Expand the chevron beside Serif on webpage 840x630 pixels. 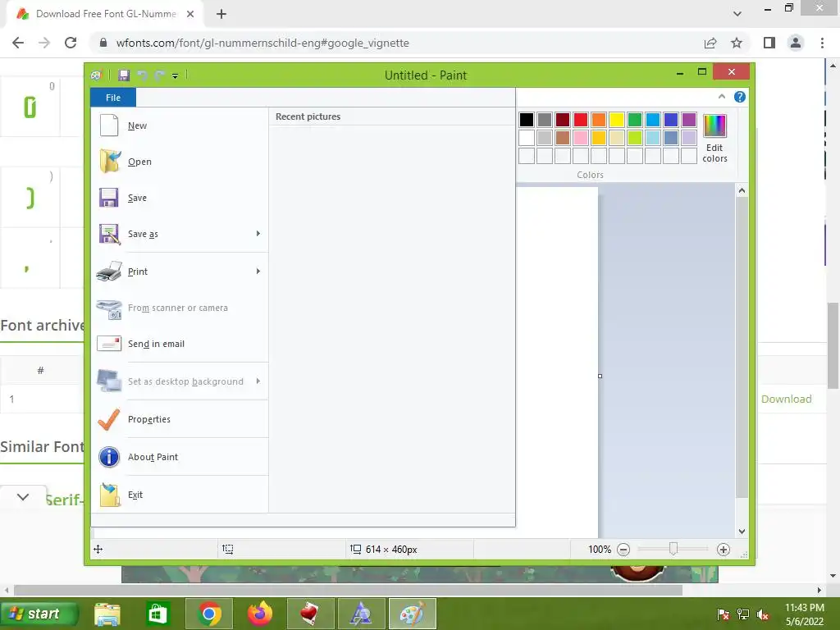pyautogui.click(x=22, y=497)
